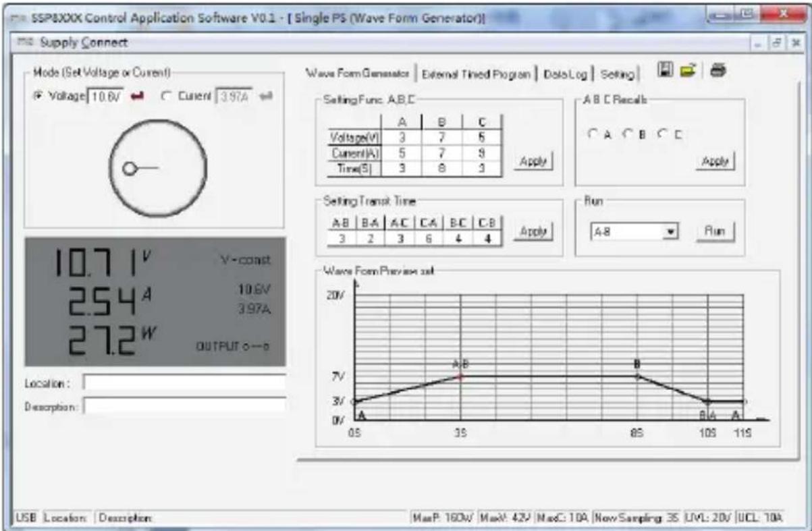Apply the Setting Func. A,B,C values

(535, 162)
